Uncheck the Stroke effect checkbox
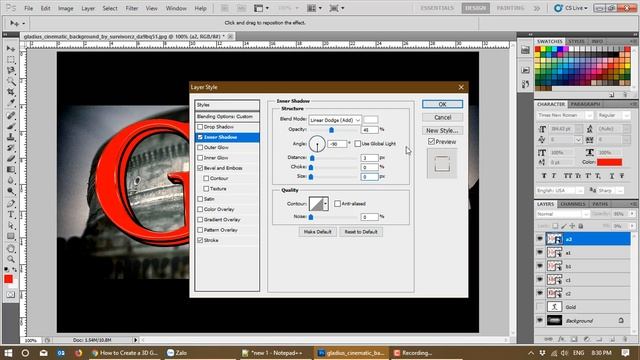The height and width of the screenshot is (360, 640). click(x=200, y=240)
